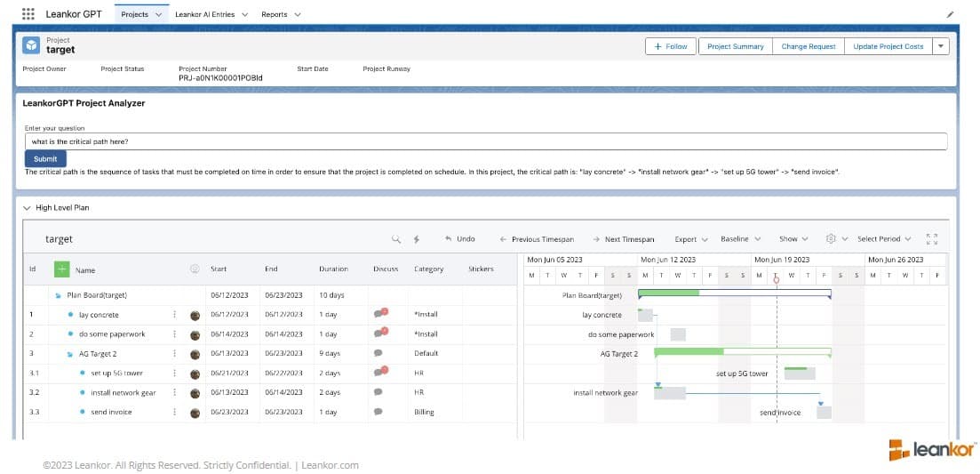The width and height of the screenshot is (980, 474).
Task: Click the fullscreen expand icon
Action: click(x=931, y=239)
